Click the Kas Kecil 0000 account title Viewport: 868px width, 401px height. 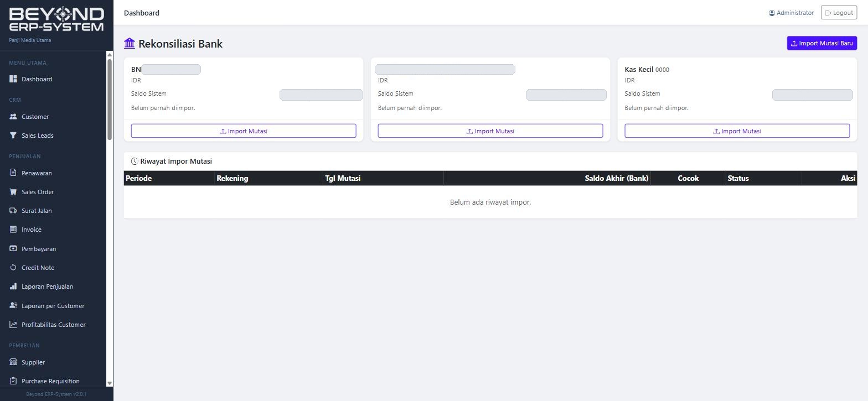click(647, 70)
